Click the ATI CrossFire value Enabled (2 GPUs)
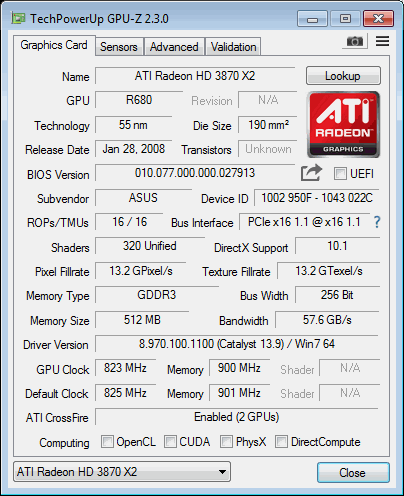The width and height of the screenshot is (404, 496). [237, 417]
